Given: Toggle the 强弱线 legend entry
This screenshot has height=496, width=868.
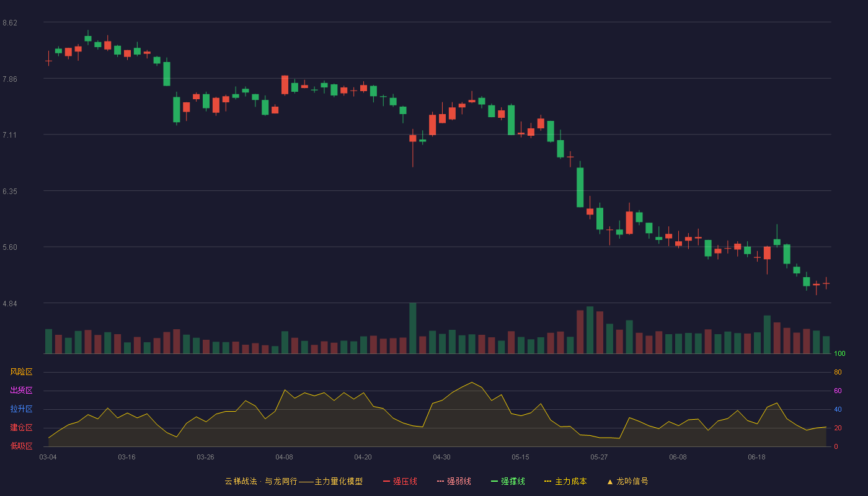Looking at the screenshot, I should point(454,481).
